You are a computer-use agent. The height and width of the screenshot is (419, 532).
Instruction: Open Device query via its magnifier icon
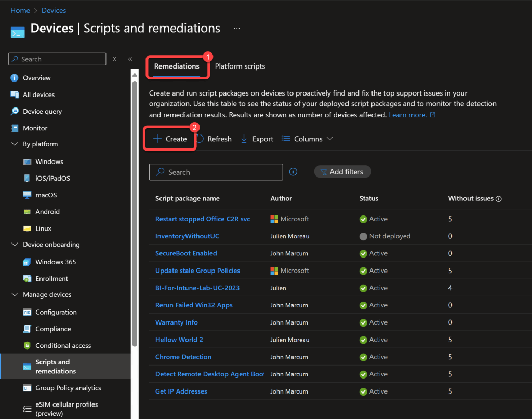click(x=14, y=111)
